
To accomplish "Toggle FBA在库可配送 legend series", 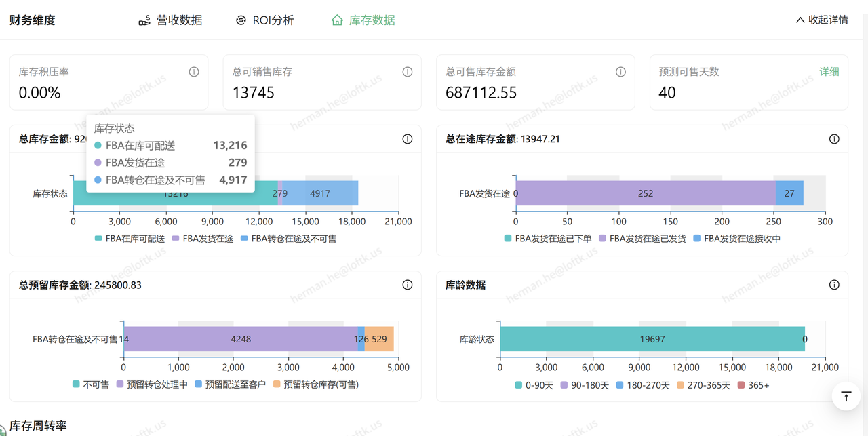I will [130, 239].
